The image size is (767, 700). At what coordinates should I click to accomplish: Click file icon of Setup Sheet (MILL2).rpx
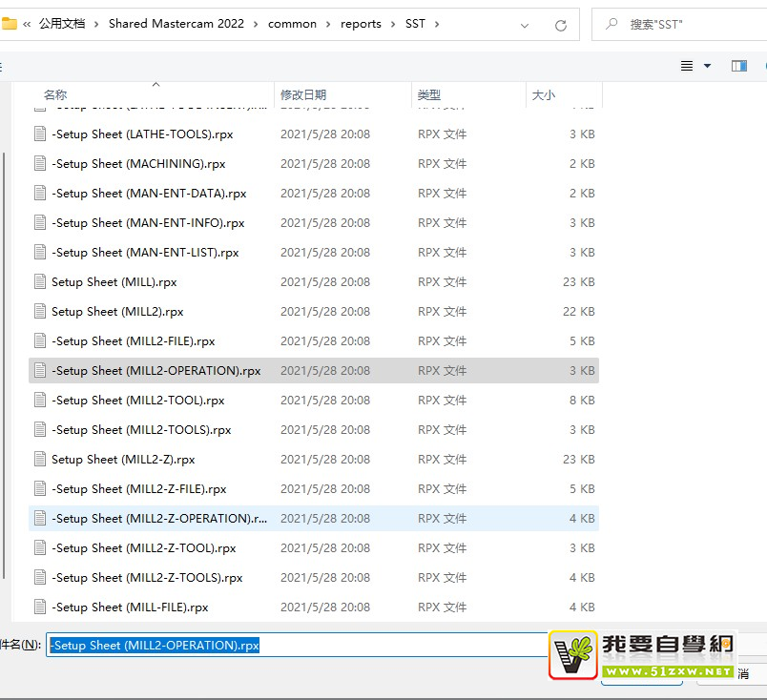click(x=40, y=312)
